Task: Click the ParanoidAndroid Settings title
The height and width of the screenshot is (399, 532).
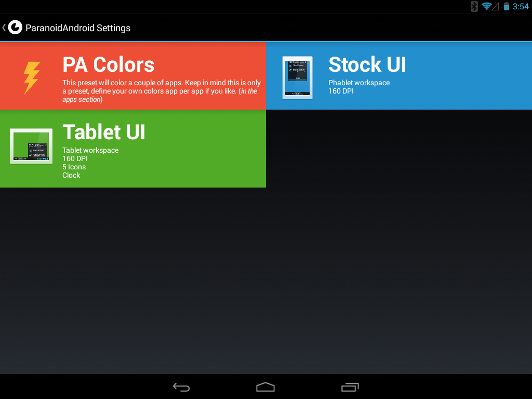Action: pyautogui.click(x=78, y=28)
